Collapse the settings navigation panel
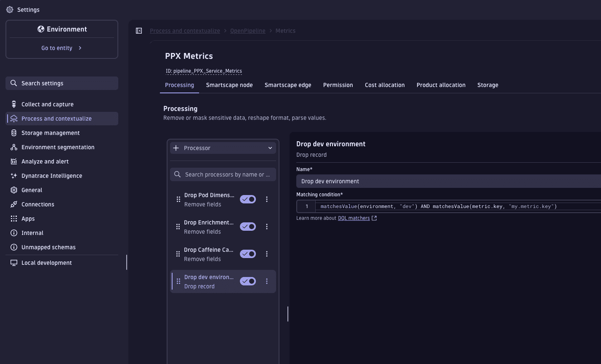The height and width of the screenshot is (364, 601). click(139, 30)
